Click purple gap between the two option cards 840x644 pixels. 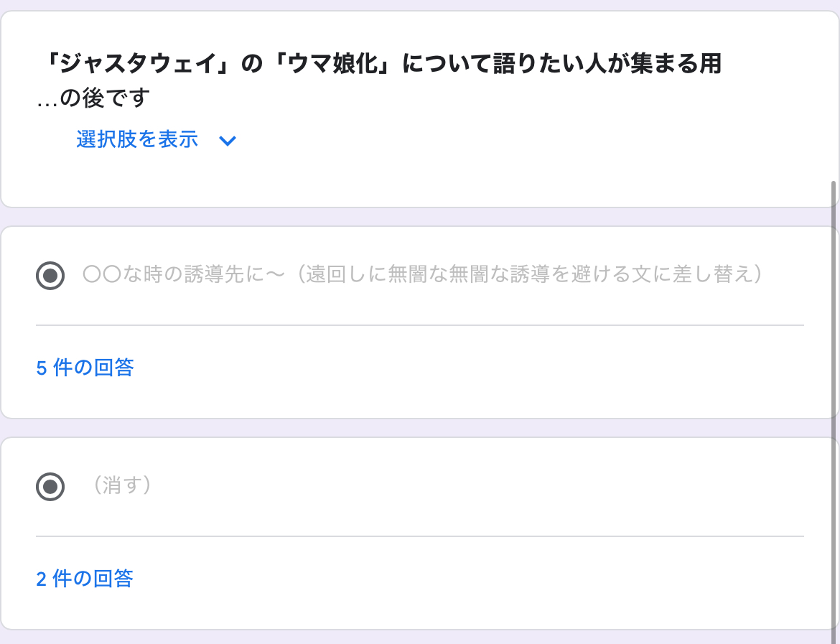click(416, 428)
